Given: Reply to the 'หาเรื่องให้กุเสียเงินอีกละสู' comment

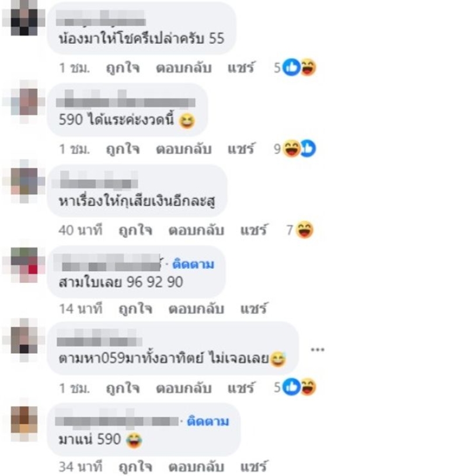Looking at the screenshot, I should click(x=197, y=230).
